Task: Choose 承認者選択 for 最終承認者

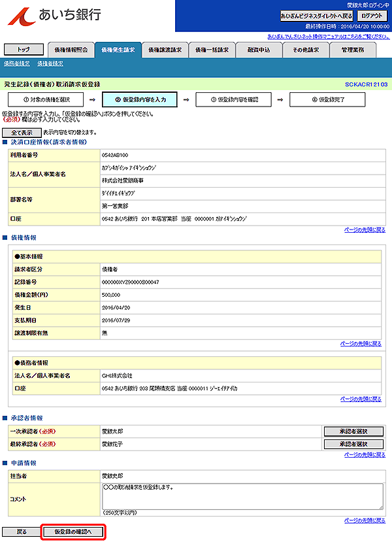Action: point(353,444)
